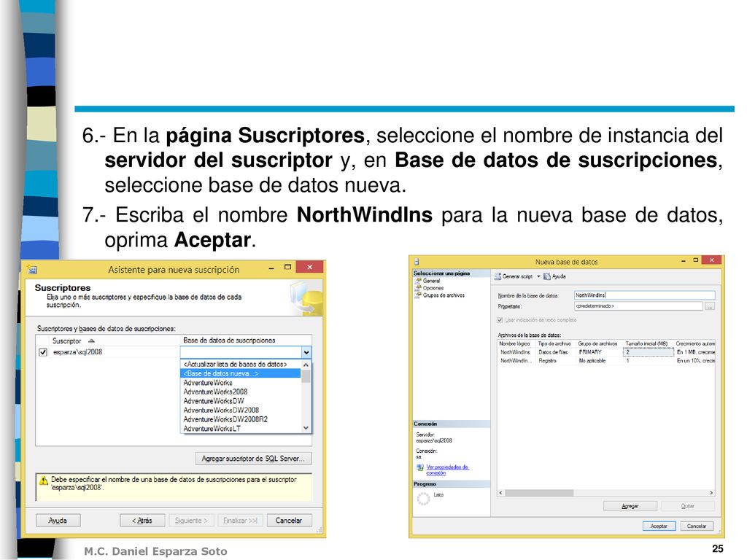Image resolution: width=747 pixels, height=560 pixels.
Task: Click Cancelar in the subscription wizard
Action: 289,521
